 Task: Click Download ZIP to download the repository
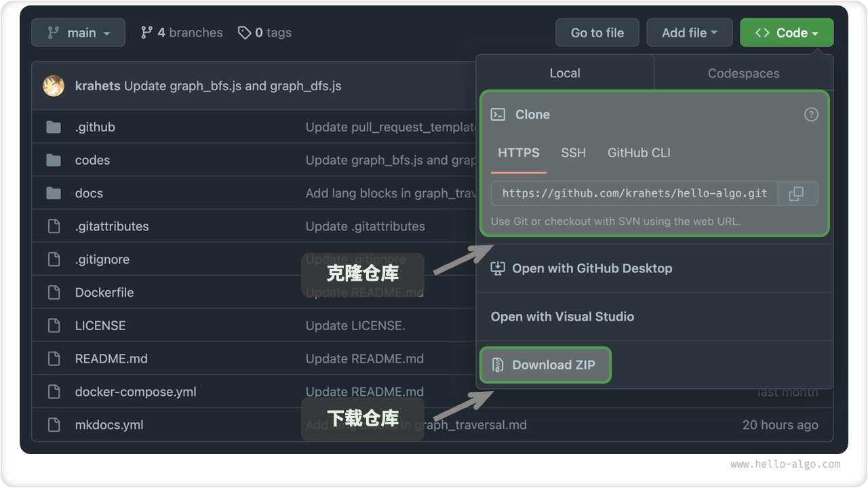545,365
